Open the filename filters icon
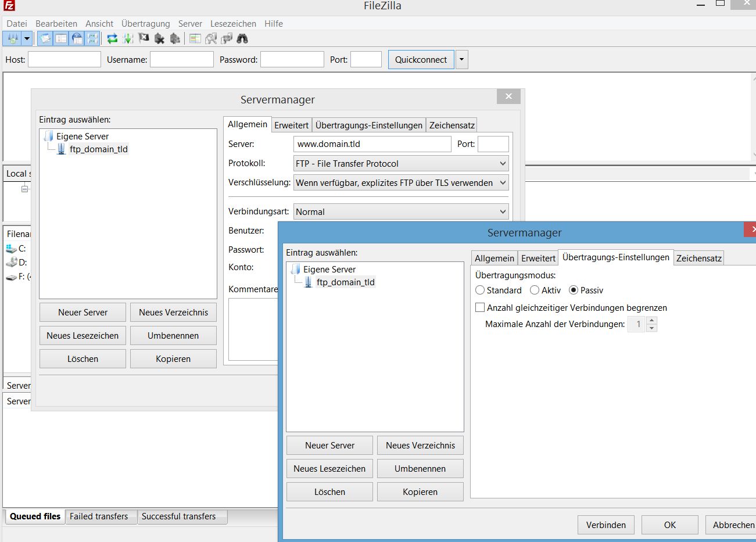Image resolution: width=756 pixels, height=542 pixels. 195,39
